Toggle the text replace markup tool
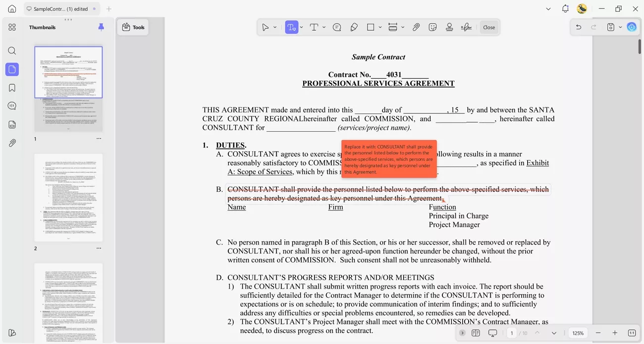644x344 pixels. [291, 27]
